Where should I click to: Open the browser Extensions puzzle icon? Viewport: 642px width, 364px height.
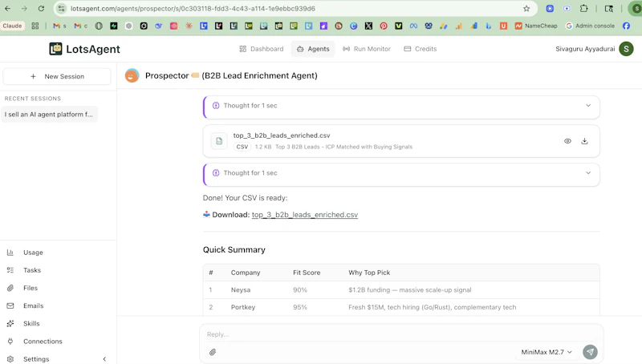(584, 9)
